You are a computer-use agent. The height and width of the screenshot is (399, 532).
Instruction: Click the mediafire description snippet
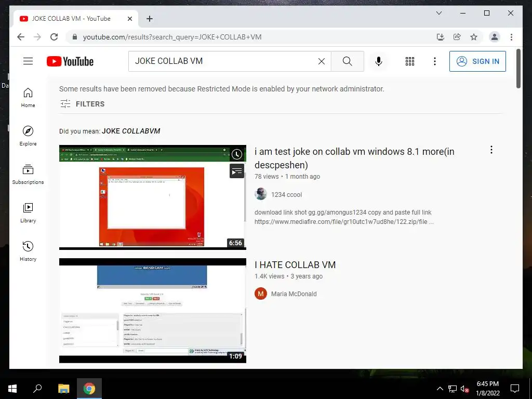(344, 217)
